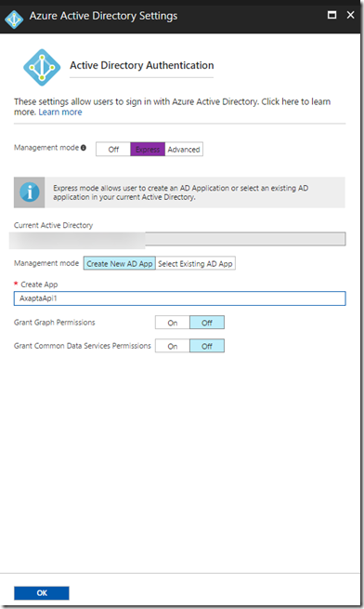Choose Select Existing AD App option
This screenshot has width=364, height=609.
point(195,263)
